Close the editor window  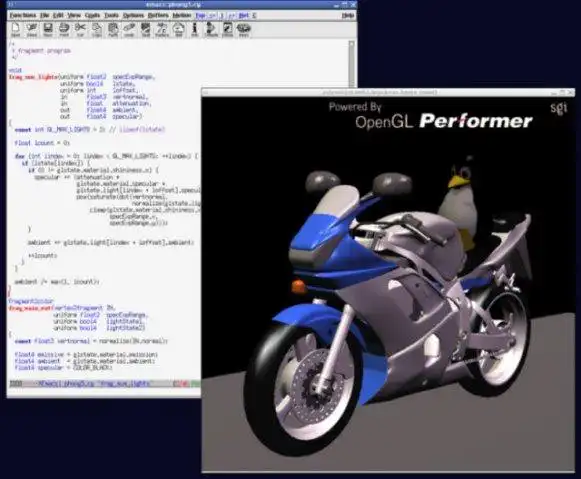click(353, 4)
